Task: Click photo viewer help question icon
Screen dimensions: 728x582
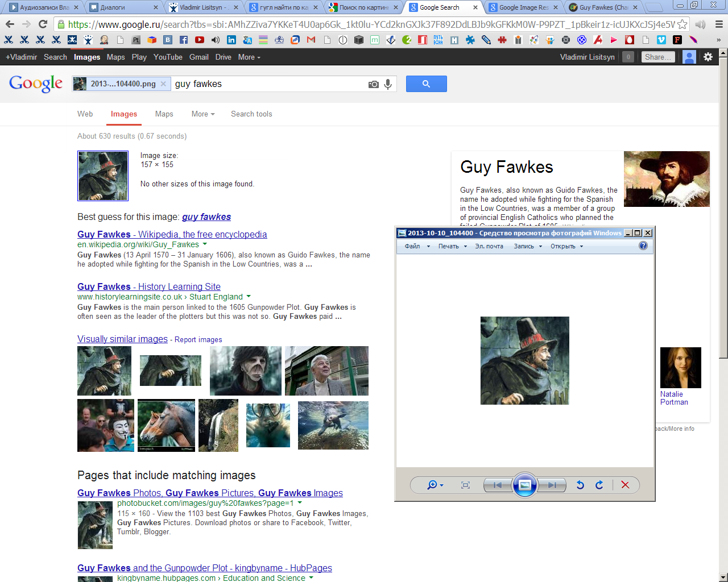Action: 643,246
